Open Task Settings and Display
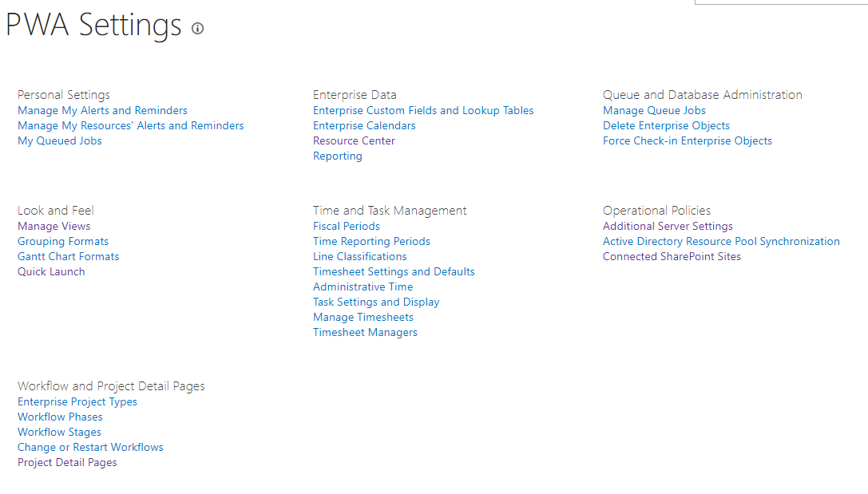 point(376,302)
